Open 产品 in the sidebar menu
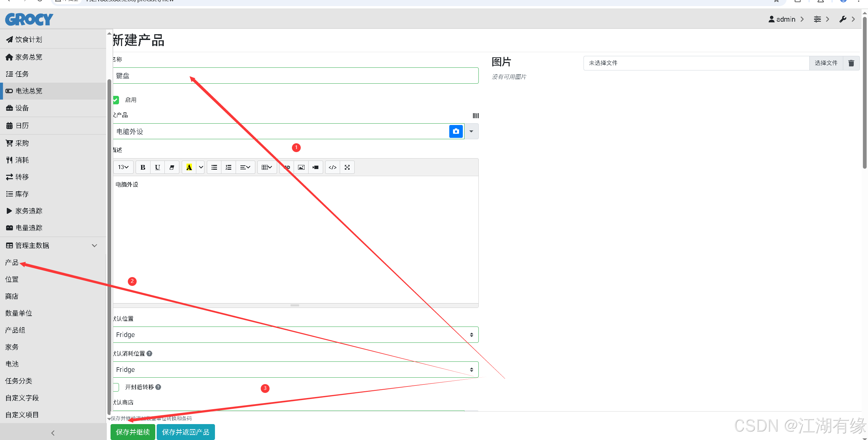 [x=12, y=263]
